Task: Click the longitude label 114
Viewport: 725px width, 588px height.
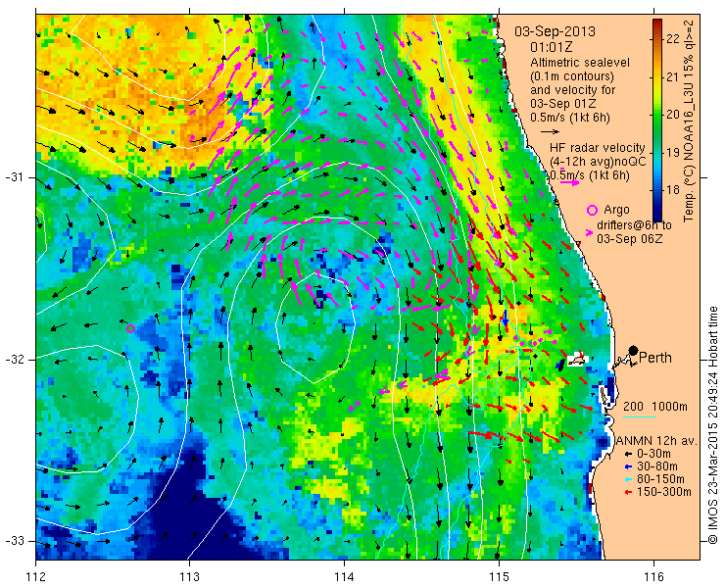Action: (x=344, y=577)
